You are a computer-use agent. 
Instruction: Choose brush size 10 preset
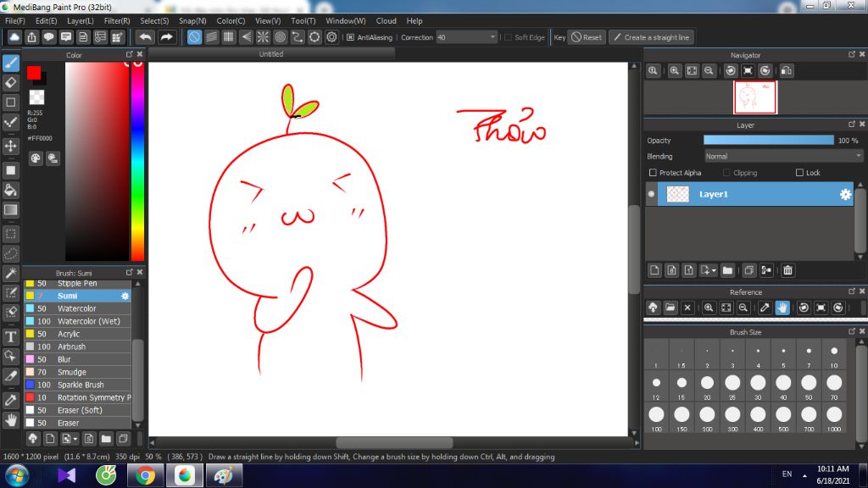[x=834, y=355]
